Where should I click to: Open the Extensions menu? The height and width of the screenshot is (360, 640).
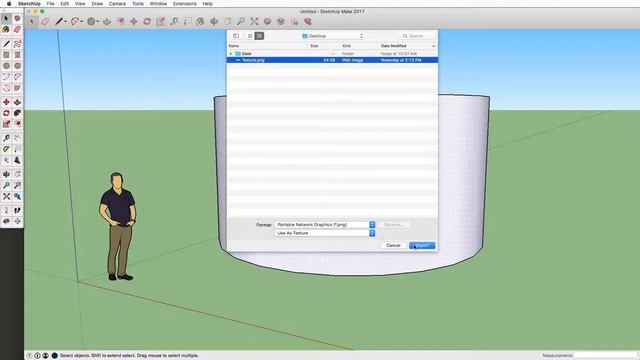(x=184, y=4)
